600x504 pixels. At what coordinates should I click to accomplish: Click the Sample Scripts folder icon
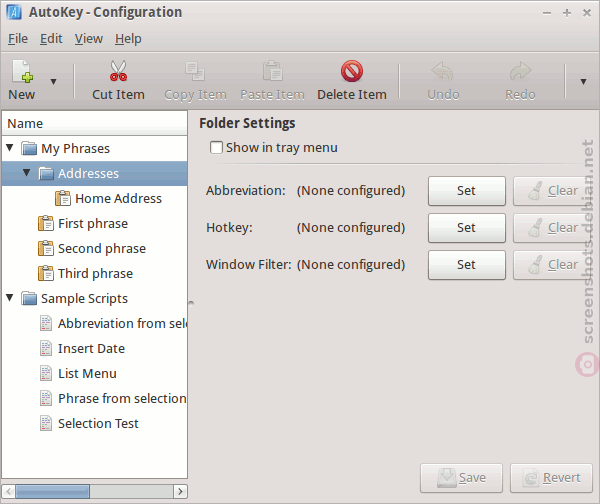click(29, 298)
